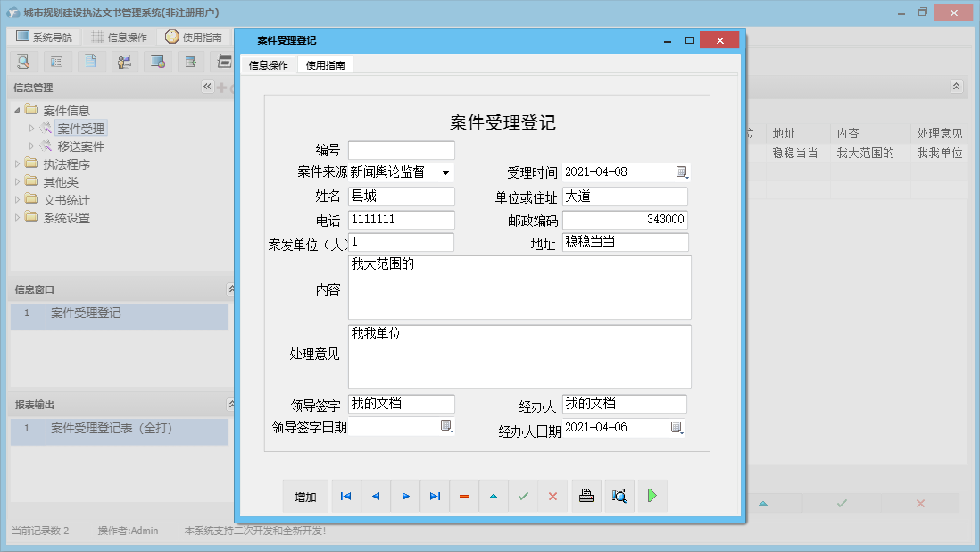Viewport: 980px width, 552px height.
Task: Collapse the 信息管理 panel with the double chevron
Action: coord(206,87)
